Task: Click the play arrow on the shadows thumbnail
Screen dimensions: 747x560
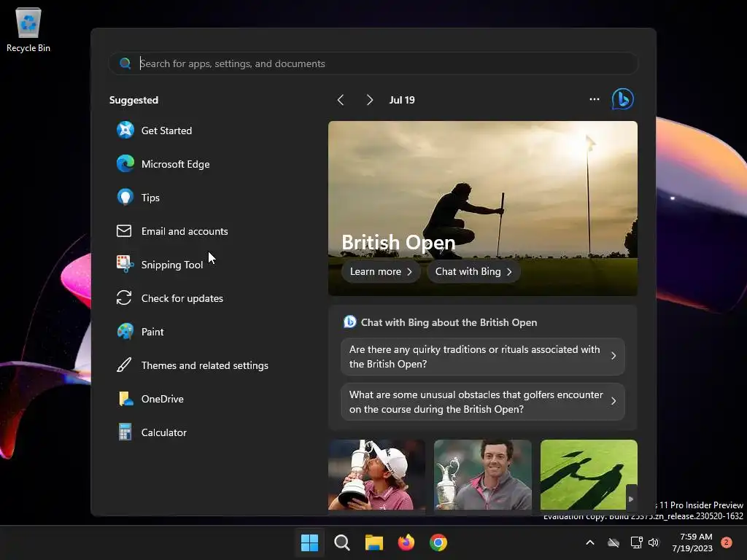Action: (631, 499)
